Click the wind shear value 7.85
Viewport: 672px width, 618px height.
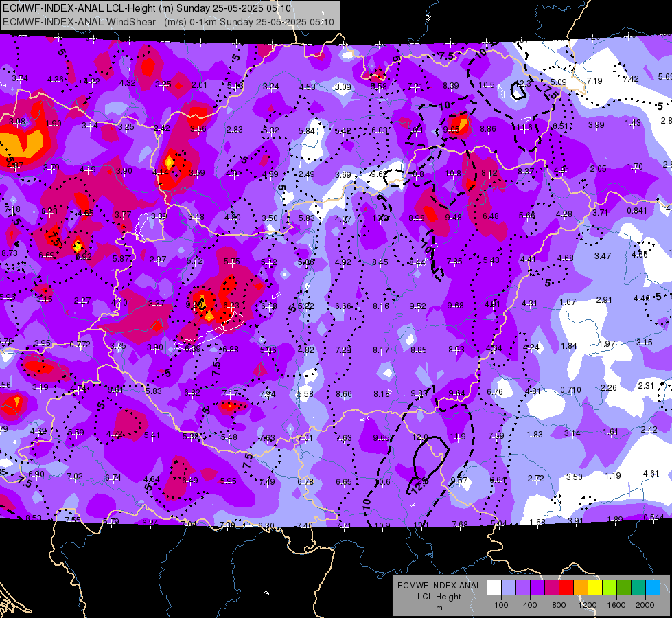(x=454, y=261)
